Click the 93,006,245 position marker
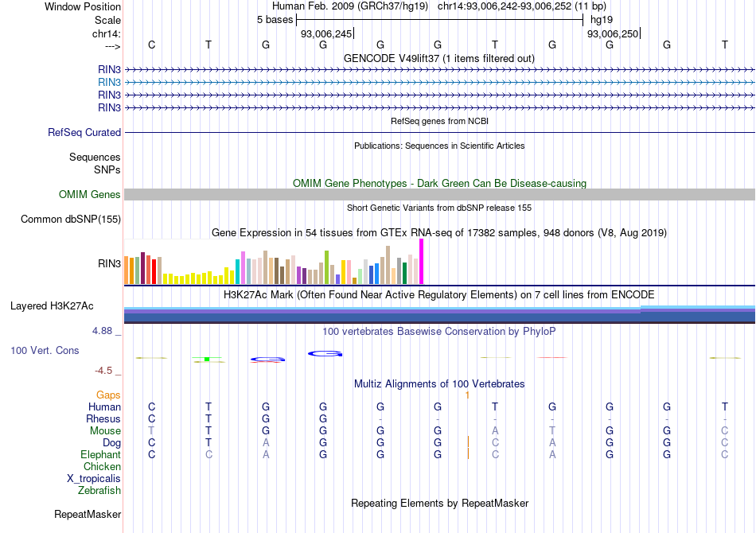The height and width of the screenshot is (533, 756). click(326, 33)
